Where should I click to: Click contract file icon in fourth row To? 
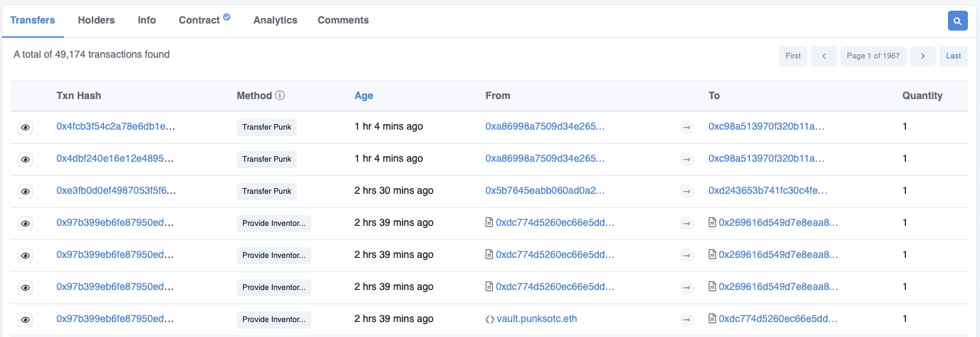712,223
